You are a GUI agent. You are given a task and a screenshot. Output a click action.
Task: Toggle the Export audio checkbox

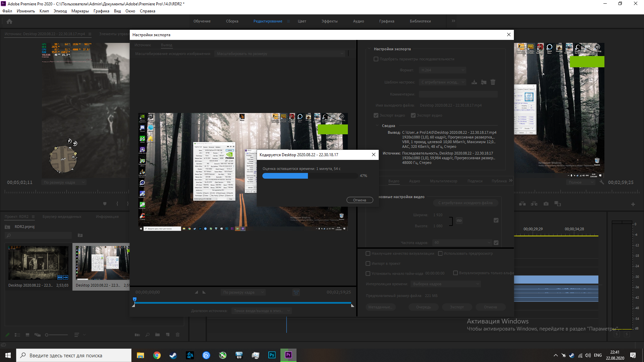413,115
